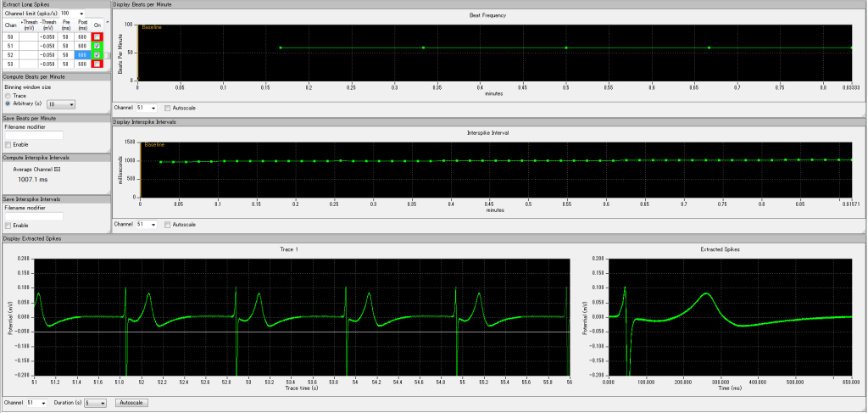Image resolution: width=868 pixels, height=413 pixels.
Task: Check Enable under Save Beats per Minute
Action: pyautogui.click(x=8, y=145)
